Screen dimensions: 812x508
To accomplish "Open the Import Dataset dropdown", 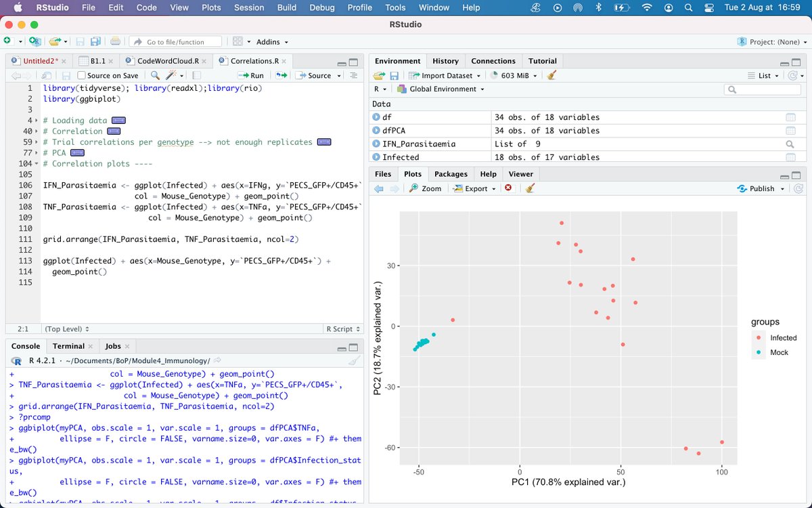I will pos(445,75).
